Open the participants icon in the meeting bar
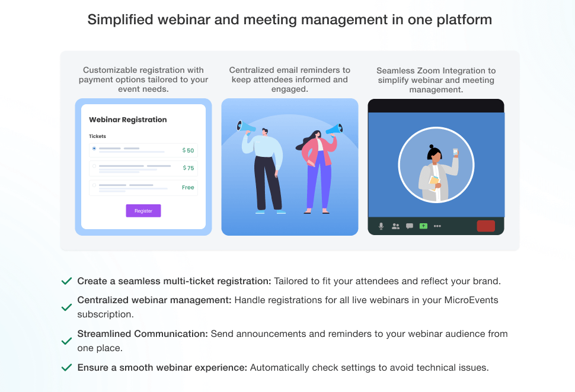 [x=395, y=226]
